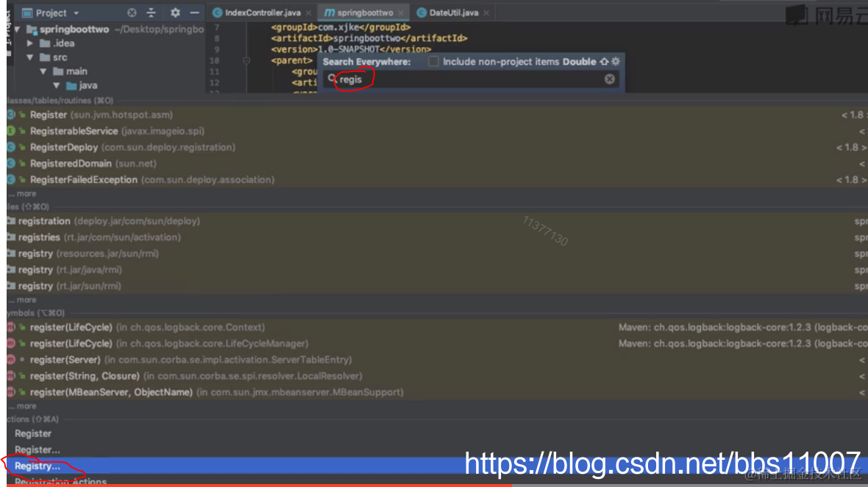Viewport: 868px width, 487px height.
Task: Click class icon beside RegisterDeploy
Action: [11, 147]
